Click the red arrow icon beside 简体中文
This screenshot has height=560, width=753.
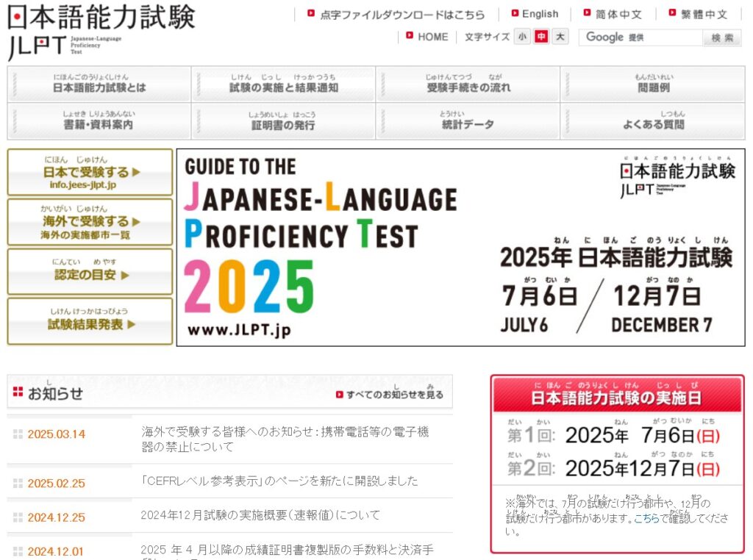587,13
